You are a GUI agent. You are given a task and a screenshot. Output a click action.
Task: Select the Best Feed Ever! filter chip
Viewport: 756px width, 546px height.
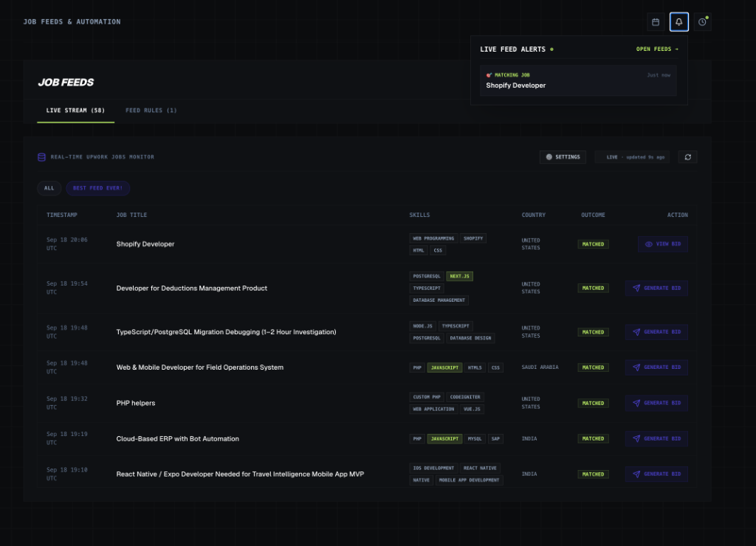coord(98,188)
